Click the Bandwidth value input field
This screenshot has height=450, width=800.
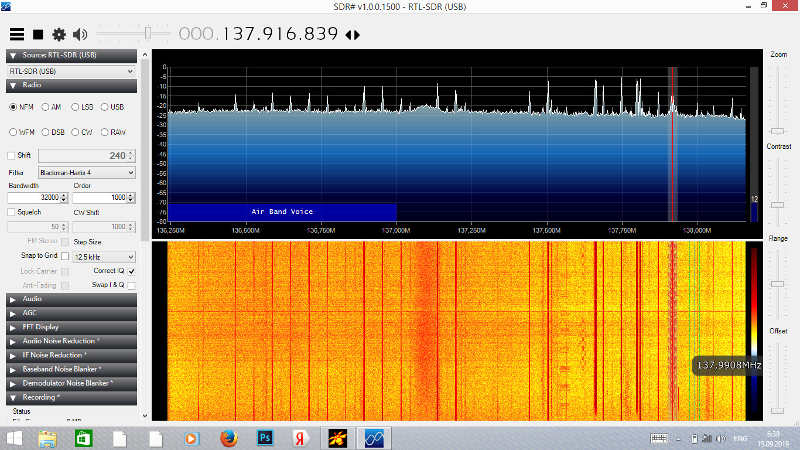pos(33,198)
